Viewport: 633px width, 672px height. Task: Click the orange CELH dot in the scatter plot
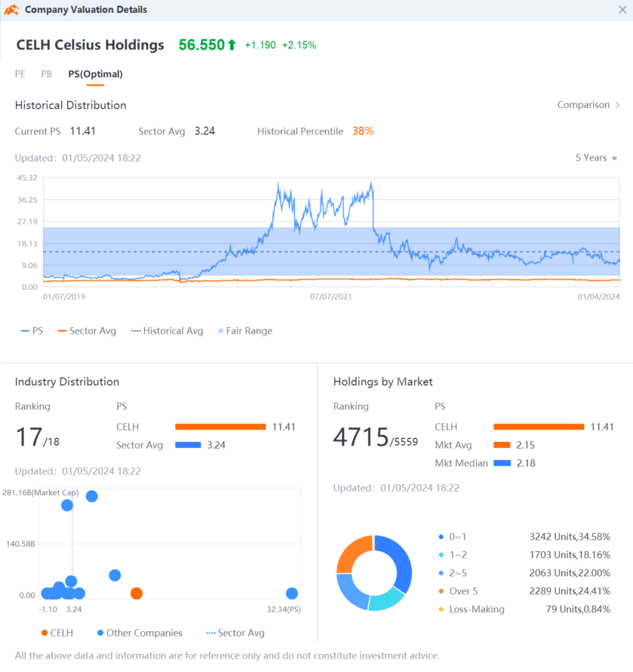[137, 593]
